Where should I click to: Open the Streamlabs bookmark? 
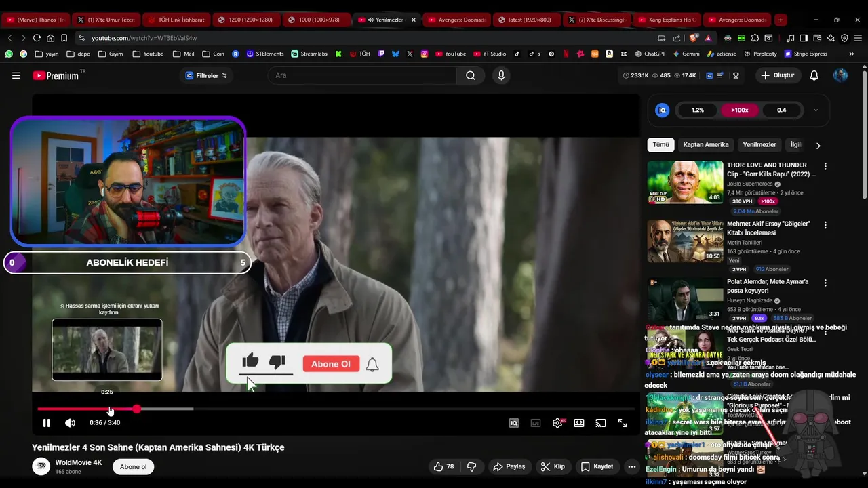point(309,54)
